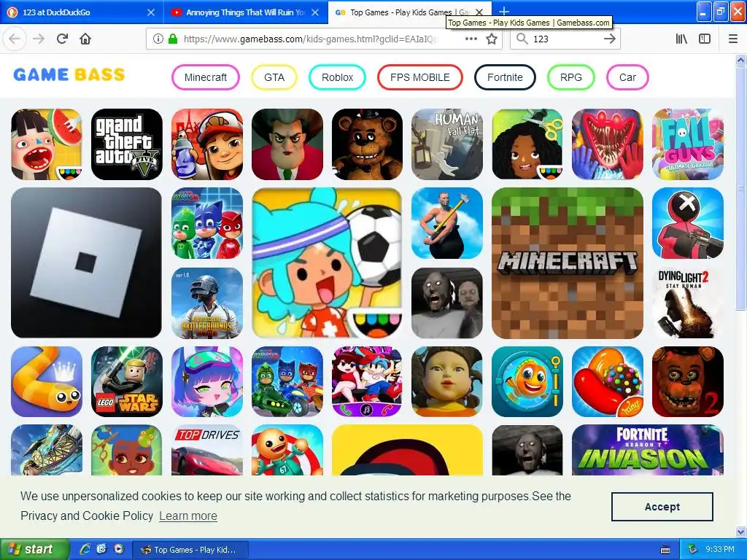The height and width of the screenshot is (560, 747).
Task: Close the YouTube tab
Action: pyautogui.click(x=315, y=12)
